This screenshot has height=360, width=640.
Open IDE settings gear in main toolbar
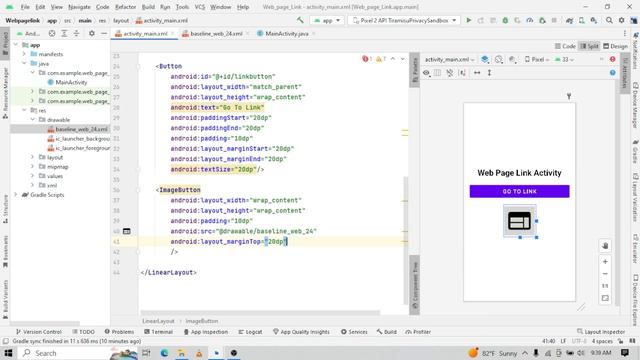pyautogui.click(x=621, y=20)
